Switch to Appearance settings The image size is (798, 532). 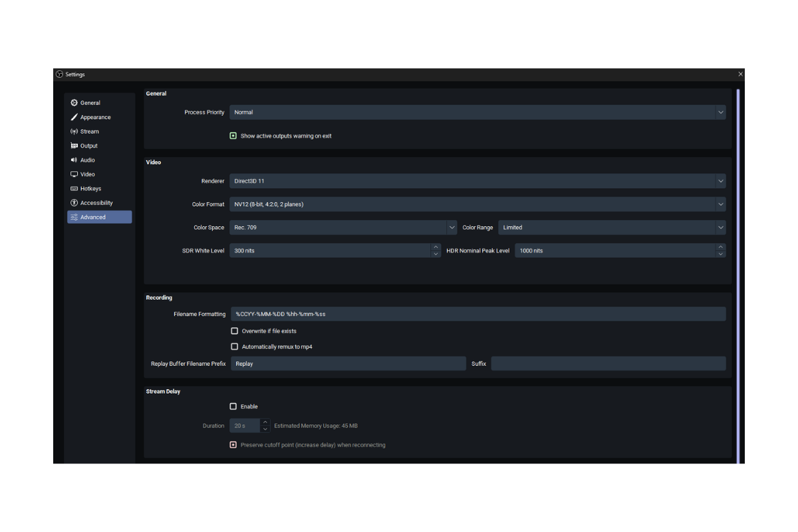[x=100, y=117]
